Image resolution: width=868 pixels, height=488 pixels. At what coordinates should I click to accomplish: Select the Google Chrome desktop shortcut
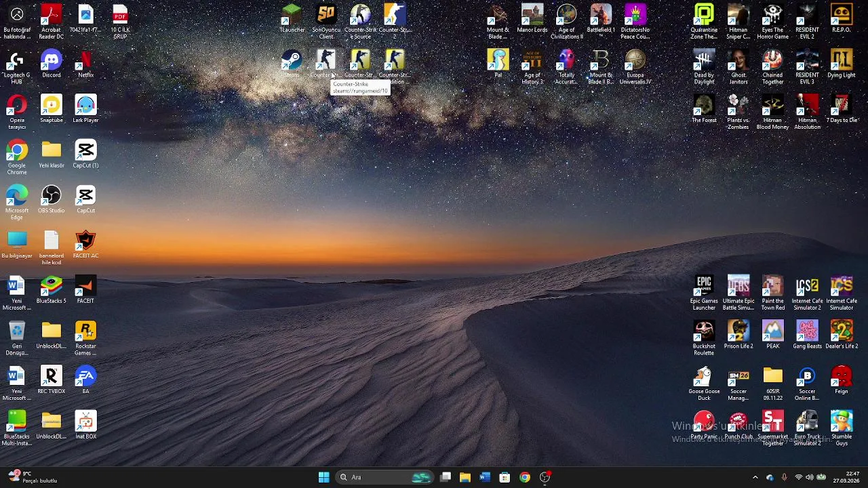(17, 157)
